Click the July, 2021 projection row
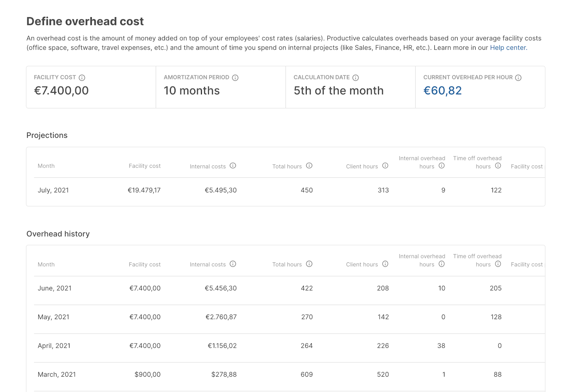The image size is (572, 392). (x=290, y=190)
